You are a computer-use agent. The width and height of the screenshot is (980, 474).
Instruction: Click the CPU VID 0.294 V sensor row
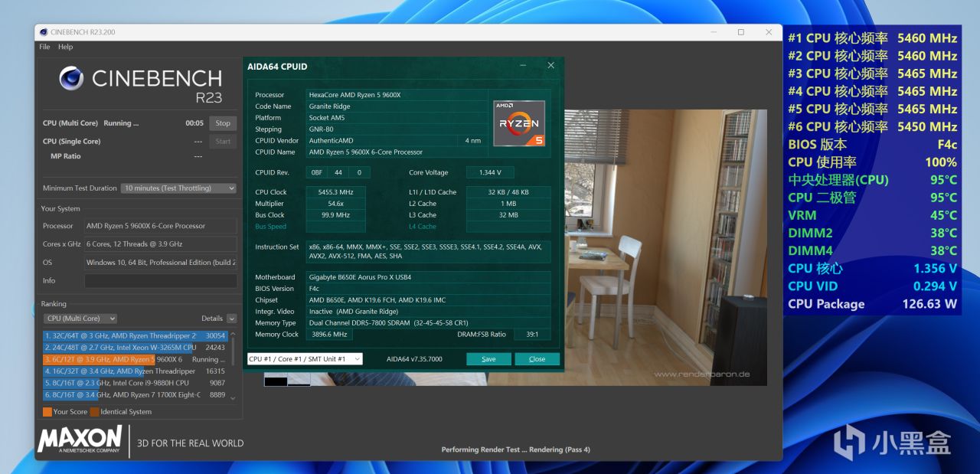[x=873, y=286]
